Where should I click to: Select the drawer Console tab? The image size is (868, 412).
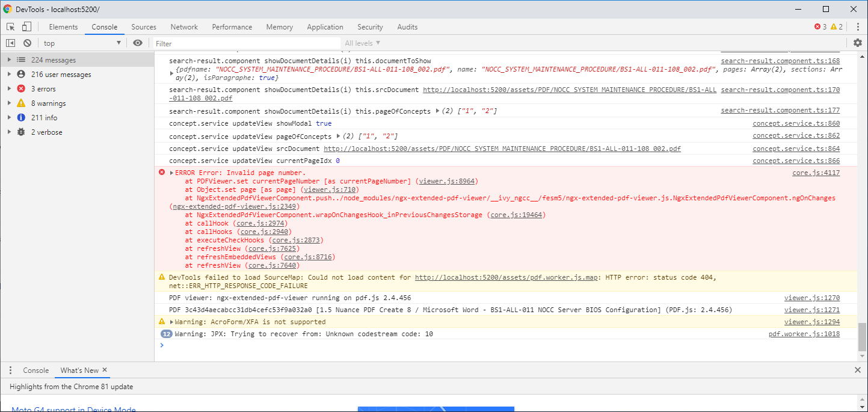click(36, 370)
